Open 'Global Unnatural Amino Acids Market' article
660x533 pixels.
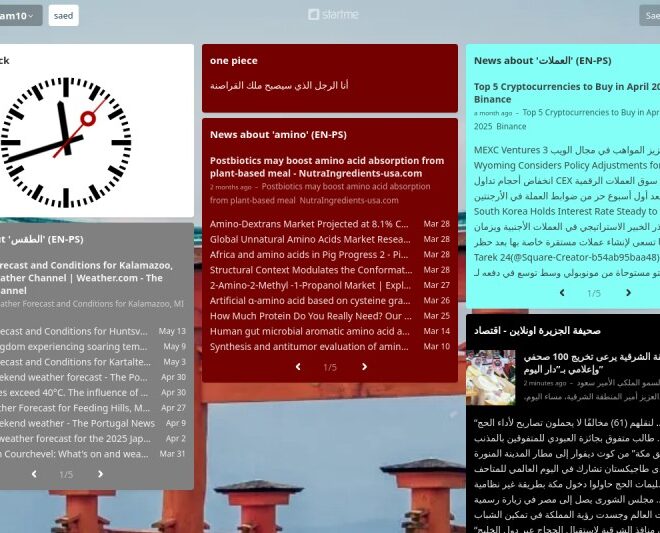point(310,239)
